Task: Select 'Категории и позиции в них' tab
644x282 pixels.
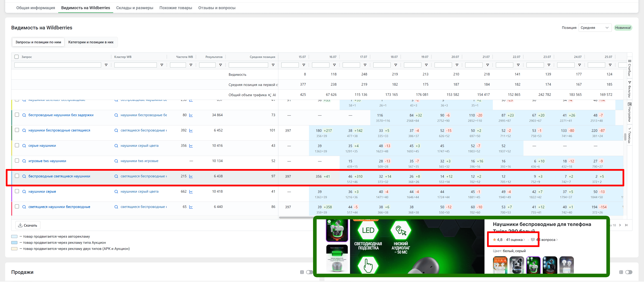Action: (x=91, y=42)
